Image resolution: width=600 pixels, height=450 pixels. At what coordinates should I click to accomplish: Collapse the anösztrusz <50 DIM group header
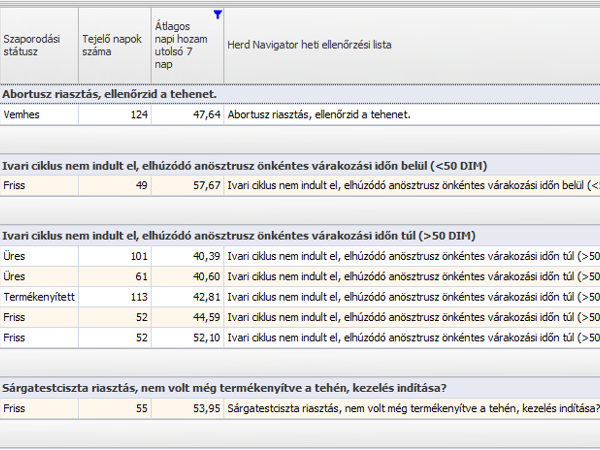tap(244, 165)
